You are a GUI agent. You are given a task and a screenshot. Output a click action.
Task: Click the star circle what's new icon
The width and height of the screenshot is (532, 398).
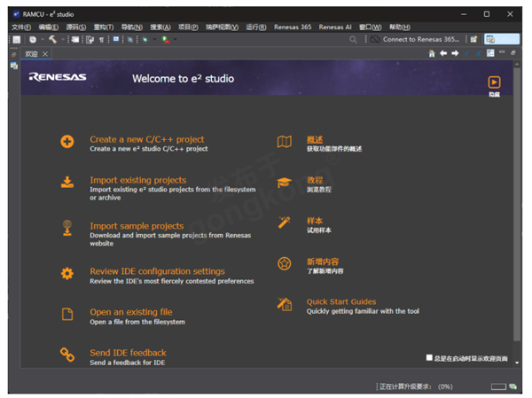tap(285, 263)
